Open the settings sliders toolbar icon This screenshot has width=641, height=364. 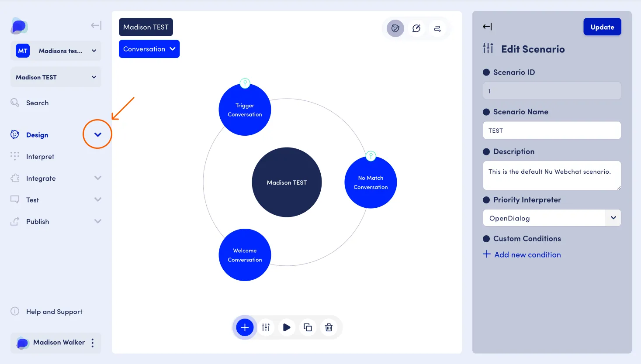tap(266, 327)
